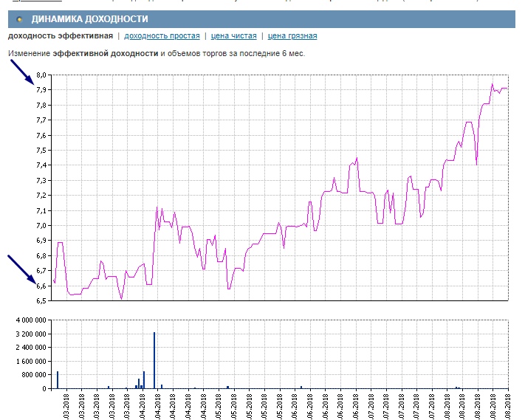Viewport: 525px width, 420px height.
Task: Click the highest peak of the yield line
Action: [x=492, y=83]
